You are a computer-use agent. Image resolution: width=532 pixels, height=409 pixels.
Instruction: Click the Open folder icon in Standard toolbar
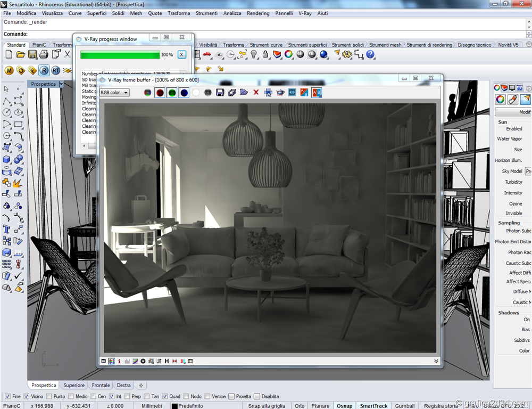(x=21, y=54)
